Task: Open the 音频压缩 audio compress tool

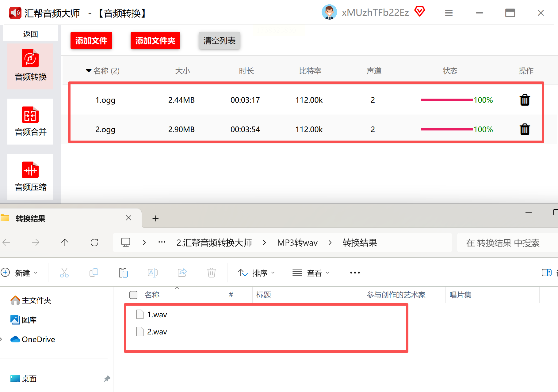Action: pyautogui.click(x=30, y=176)
